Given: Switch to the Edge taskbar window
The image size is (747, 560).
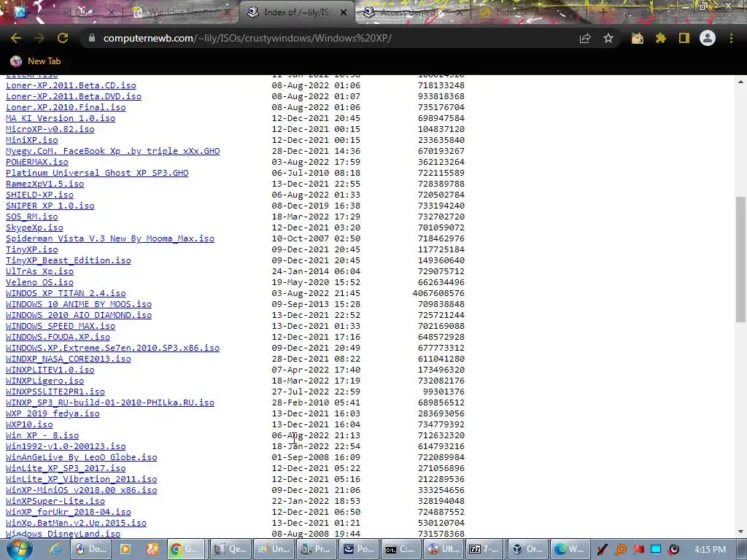Looking at the screenshot, I should coord(570,549).
